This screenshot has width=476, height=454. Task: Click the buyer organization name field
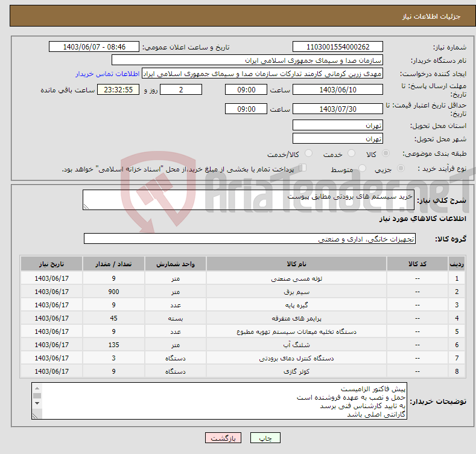tap(247, 60)
